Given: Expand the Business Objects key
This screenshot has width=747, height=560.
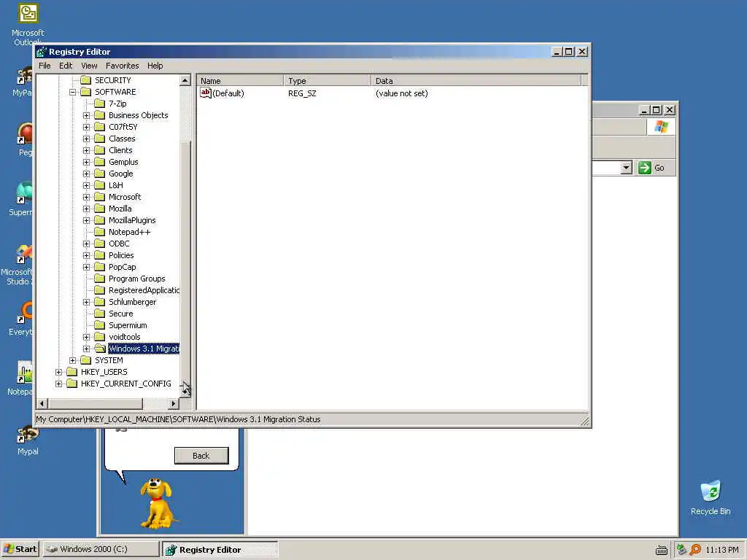Looking at the screenshot, I should [86, 115].
